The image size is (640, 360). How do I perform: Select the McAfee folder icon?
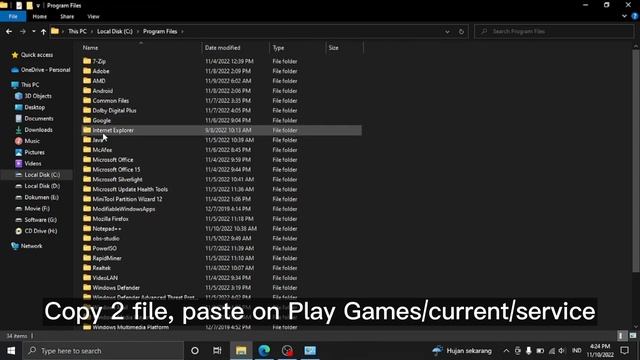pos(87,149)
